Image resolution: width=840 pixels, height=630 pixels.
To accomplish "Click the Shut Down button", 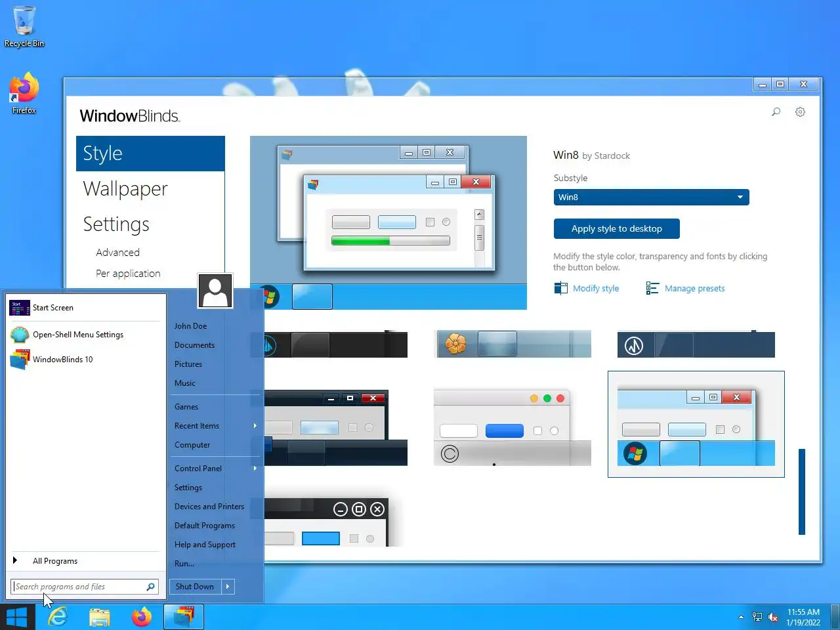I will pyautogui.click(x=196, y=587).
